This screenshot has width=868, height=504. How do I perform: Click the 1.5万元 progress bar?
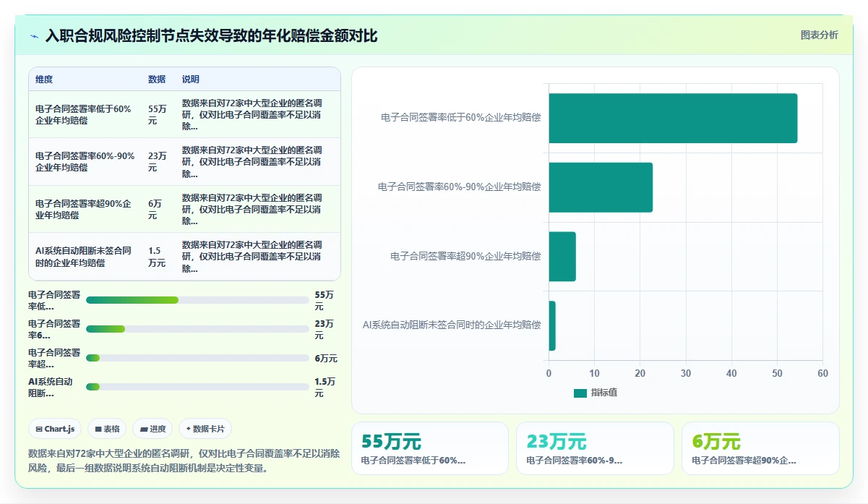click(x=197, y=387)
